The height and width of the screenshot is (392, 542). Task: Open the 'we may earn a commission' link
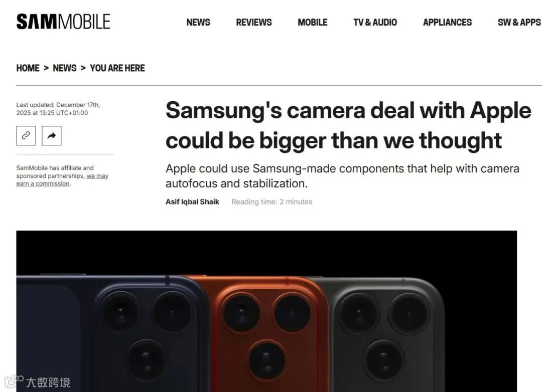click(x=62, y=180)
